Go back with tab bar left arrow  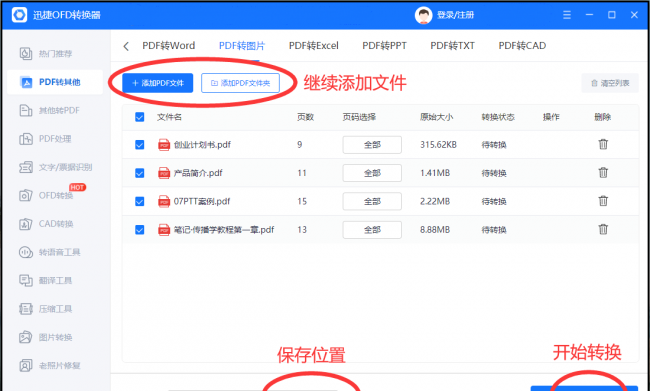pos(126,46)
